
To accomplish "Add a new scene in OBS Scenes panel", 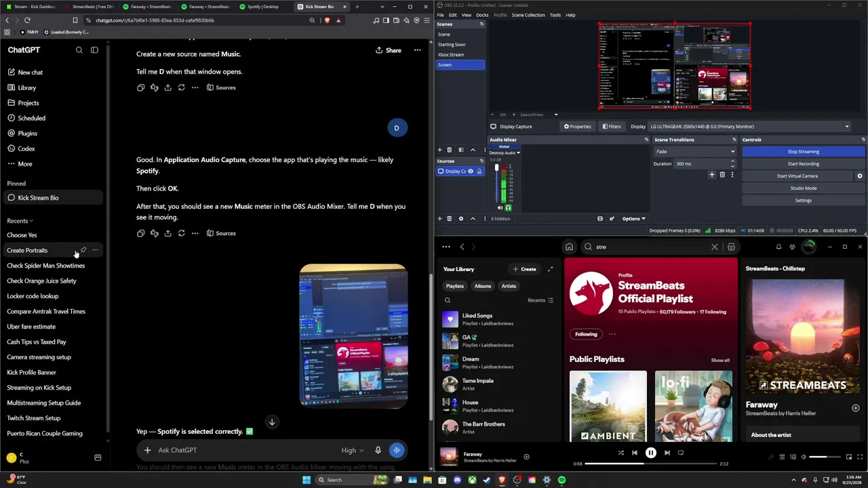I will tap(439, 150).
